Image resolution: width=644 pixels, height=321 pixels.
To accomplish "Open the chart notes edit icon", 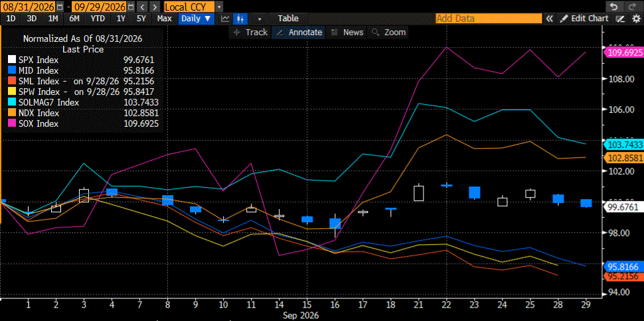I will [x=621, y=19].
